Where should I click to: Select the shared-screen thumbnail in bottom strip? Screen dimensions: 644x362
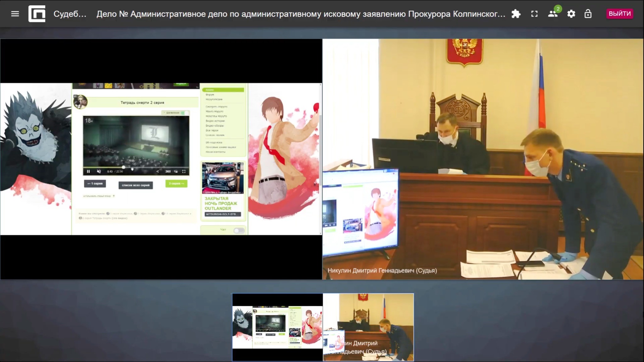tap(277, 327)
